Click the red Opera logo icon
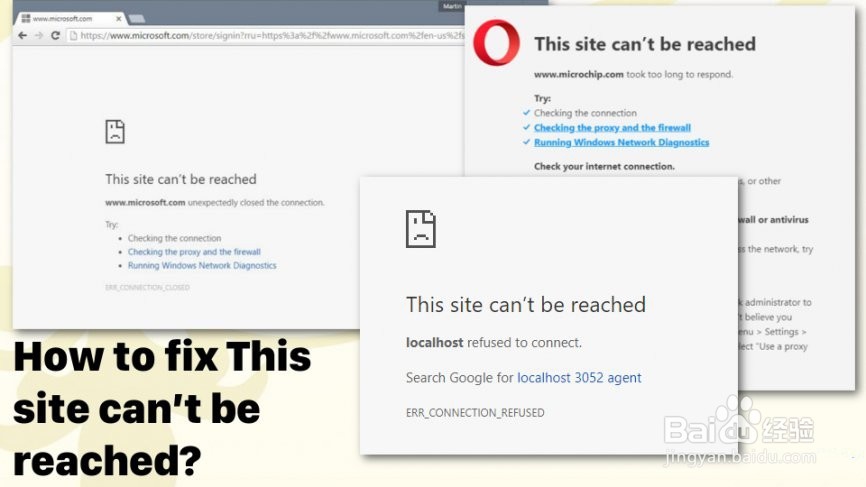866x487 pixels. [497, 43]
